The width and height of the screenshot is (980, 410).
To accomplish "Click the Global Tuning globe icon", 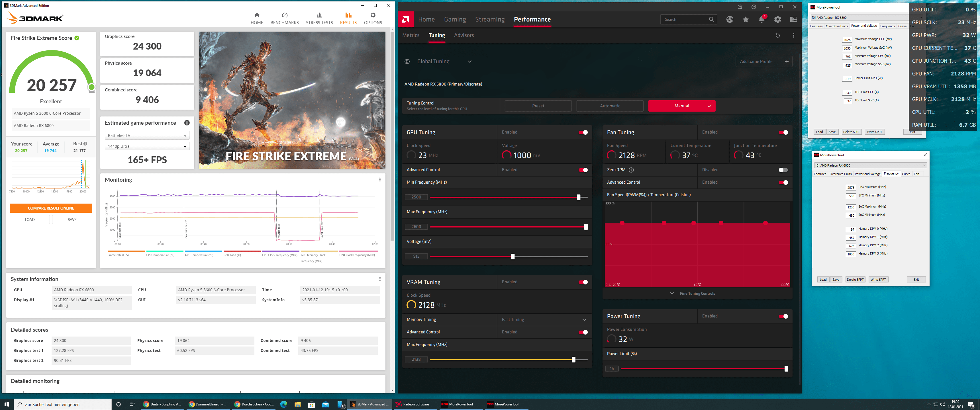I will pyautogui.click(x=407, y=61).
